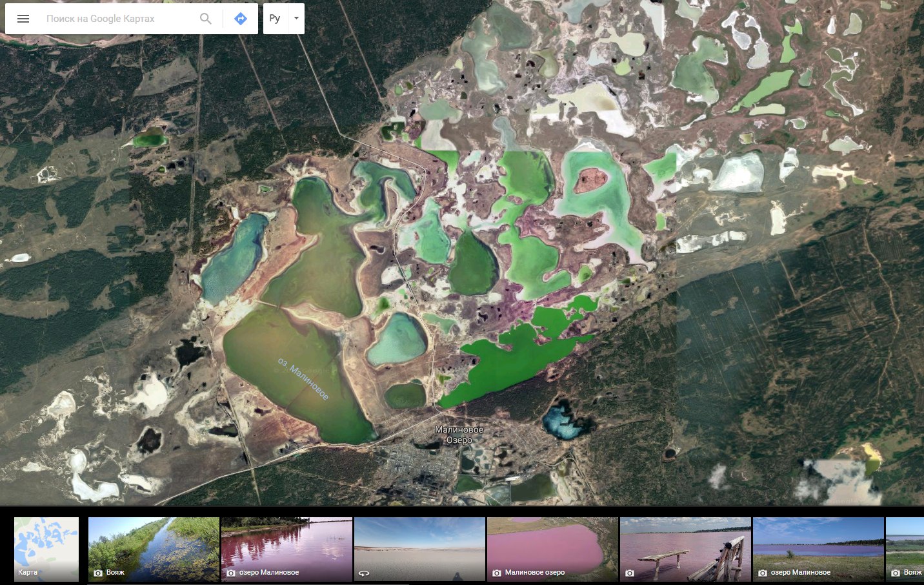The height and width of the screenshot is (585, 924).
Task: Switch to map view via "Карта" tile
Action: 46,549
